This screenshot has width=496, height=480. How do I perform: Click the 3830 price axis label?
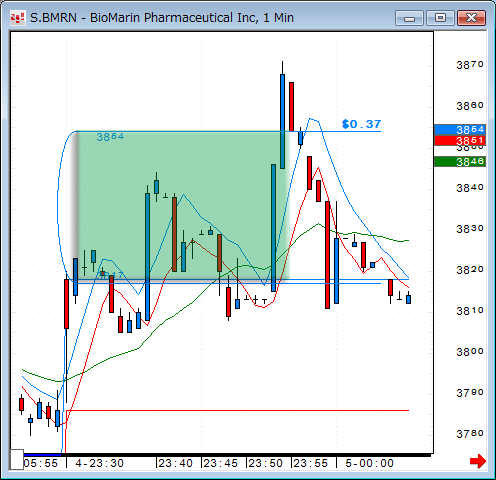click(470, 229)
